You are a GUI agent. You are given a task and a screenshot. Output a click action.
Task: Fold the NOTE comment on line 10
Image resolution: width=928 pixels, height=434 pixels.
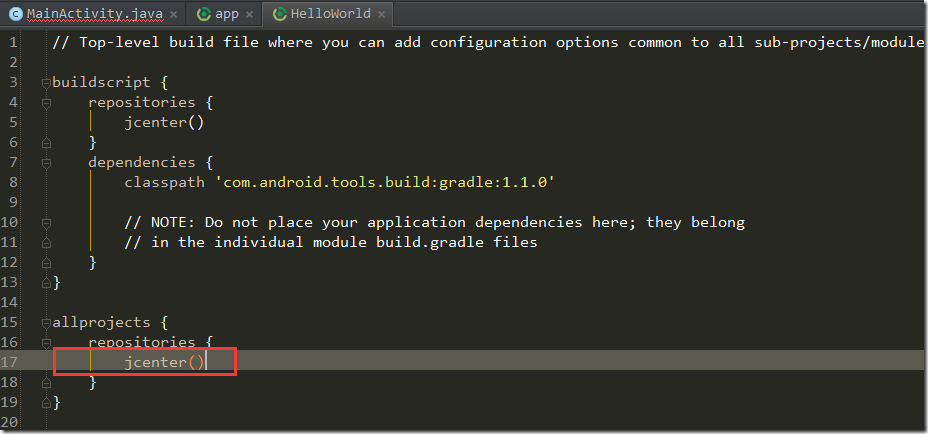click(46, 223)
